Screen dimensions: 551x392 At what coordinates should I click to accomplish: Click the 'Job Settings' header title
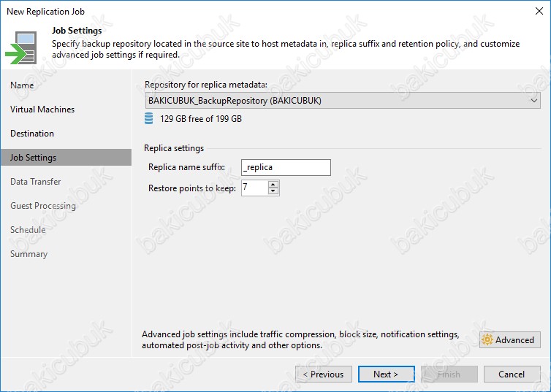pos(77,31)
